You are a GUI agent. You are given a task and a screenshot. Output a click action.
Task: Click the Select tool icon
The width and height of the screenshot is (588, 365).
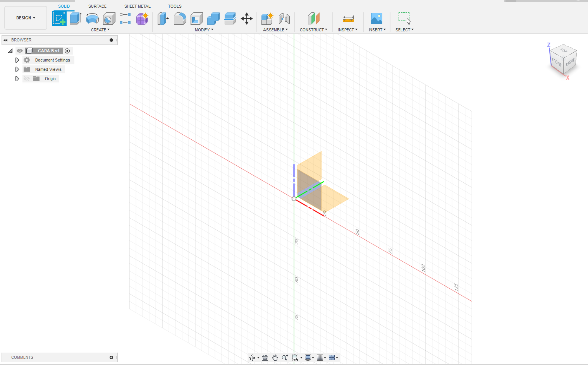pos(404,19)
